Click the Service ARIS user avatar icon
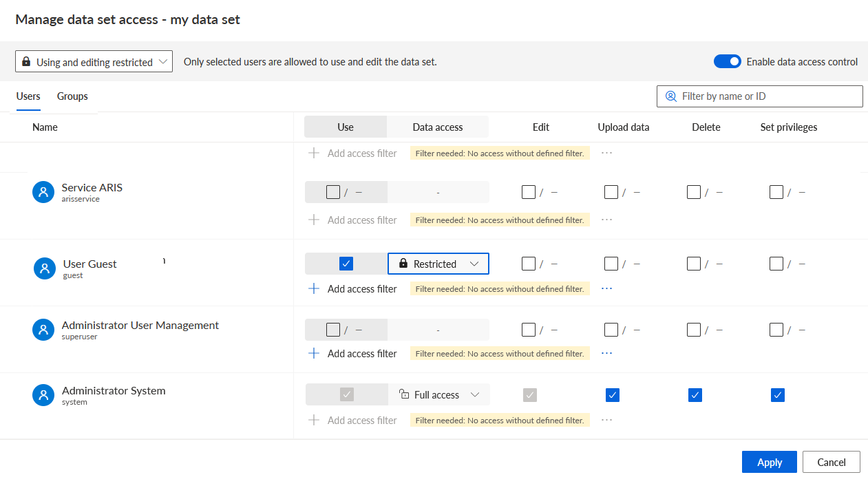This screenshot has width=868, height=477. 43,192
